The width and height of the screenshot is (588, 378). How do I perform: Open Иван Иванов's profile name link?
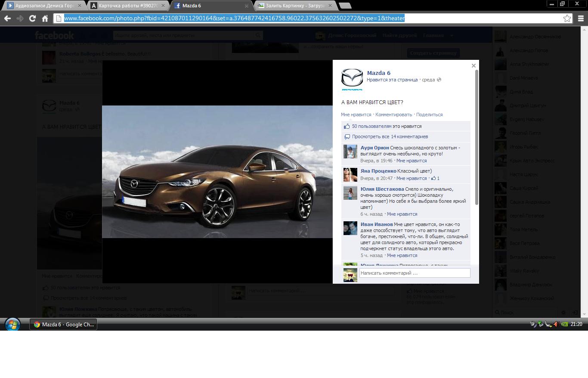coord(377,224)
